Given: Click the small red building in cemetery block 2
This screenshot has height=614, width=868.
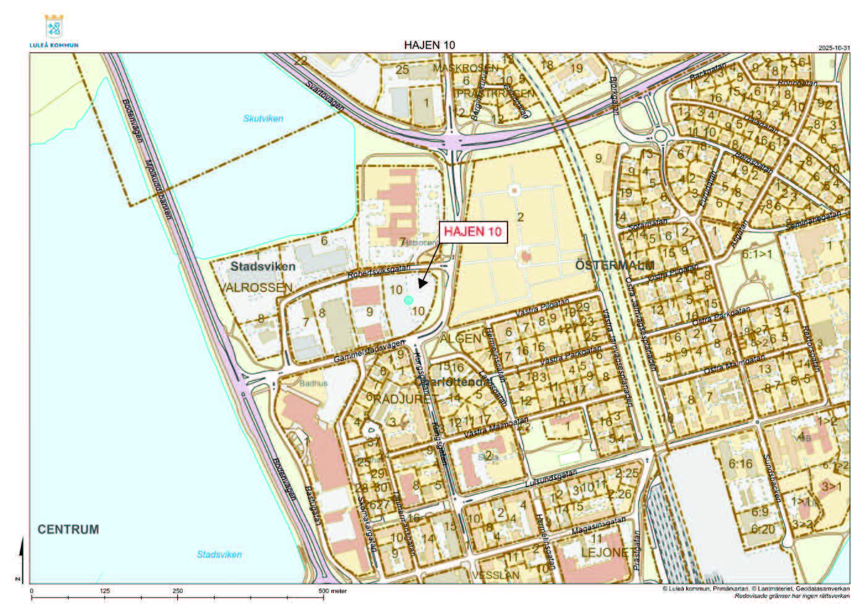Looking at the screenshot, I should pos(525,255).
